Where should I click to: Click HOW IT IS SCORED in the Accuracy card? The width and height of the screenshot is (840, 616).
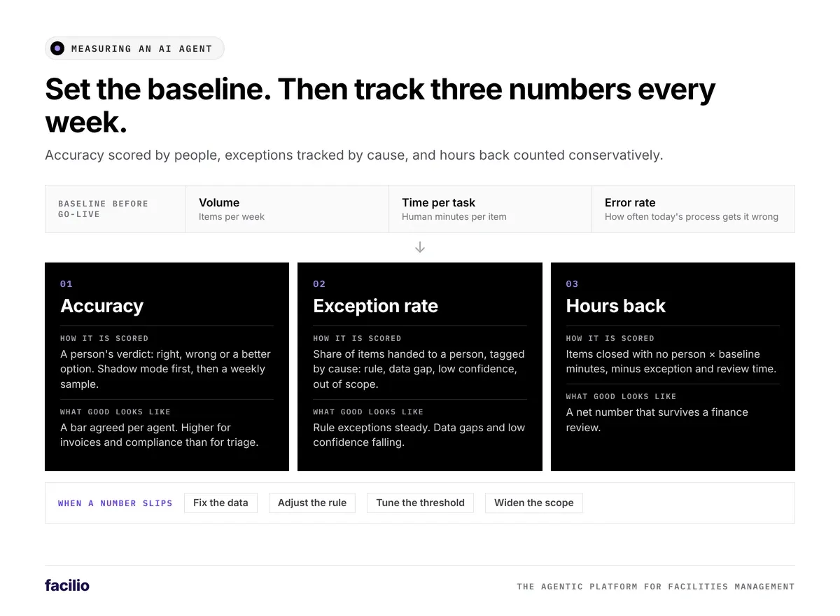click(x=104, y=338)
